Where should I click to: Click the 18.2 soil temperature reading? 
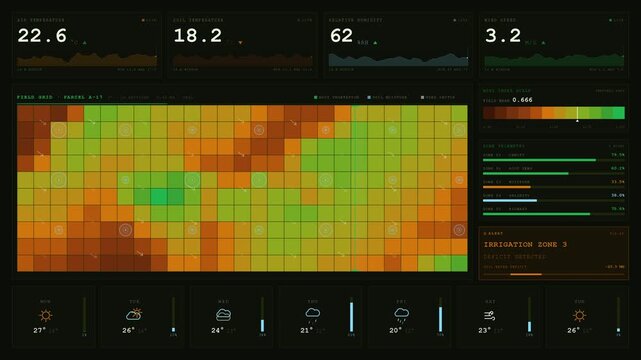(x=198, y=36)
